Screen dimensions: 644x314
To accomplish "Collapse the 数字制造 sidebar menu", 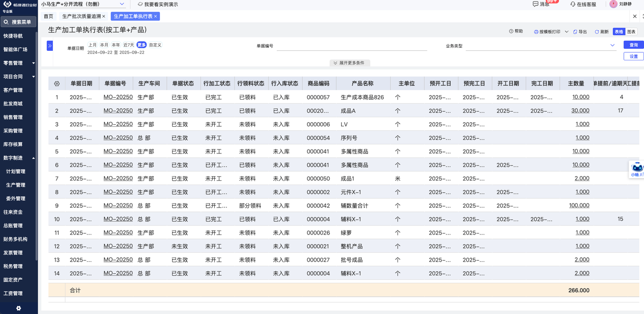I will click(19, 158).
